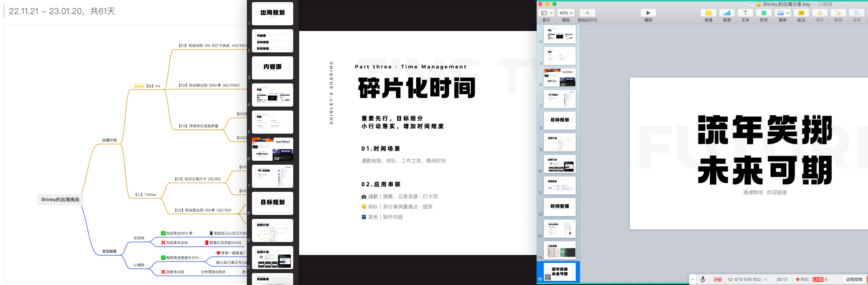Click the meeting timer 39:17
Screen dimensions: 868x285
(x=782, y=279)
